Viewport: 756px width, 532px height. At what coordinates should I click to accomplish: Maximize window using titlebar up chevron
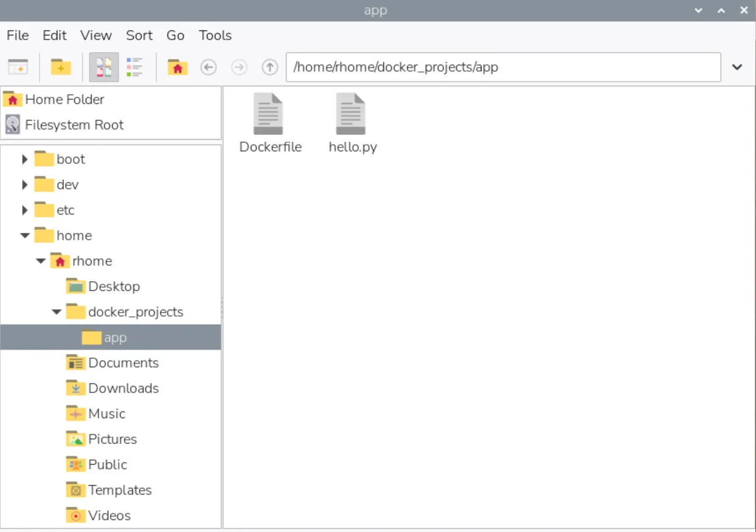tap(721, 11)
